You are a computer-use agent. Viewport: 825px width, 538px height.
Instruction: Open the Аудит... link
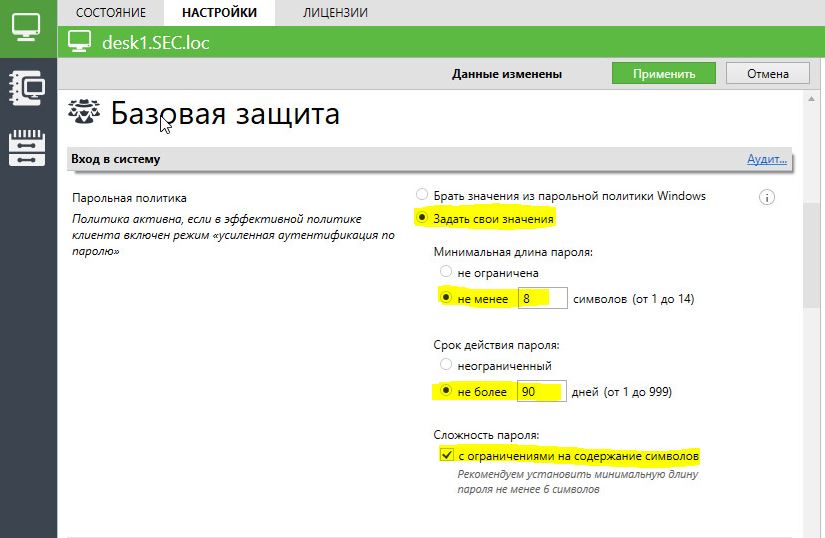tap(767, 159)
